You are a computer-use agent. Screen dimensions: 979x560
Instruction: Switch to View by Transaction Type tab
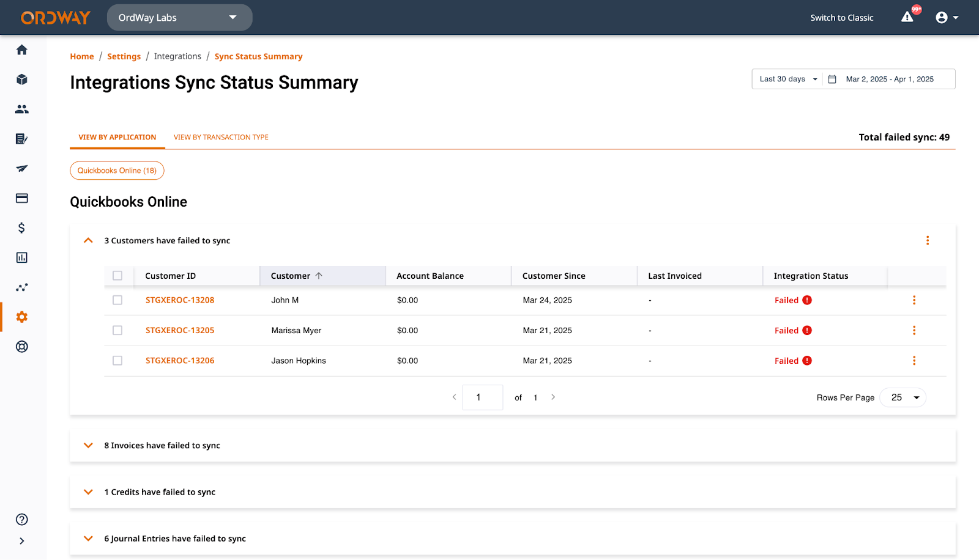pos(221,137)
